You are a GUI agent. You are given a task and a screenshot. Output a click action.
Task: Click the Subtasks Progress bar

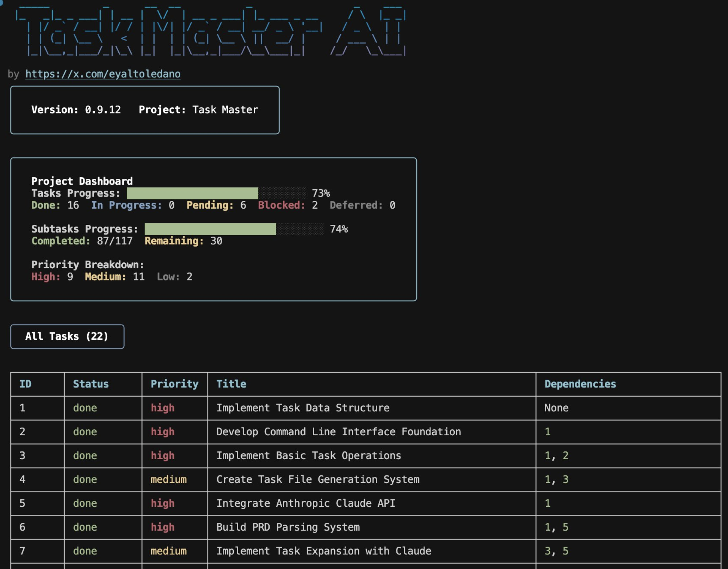(x=234, y=229)
